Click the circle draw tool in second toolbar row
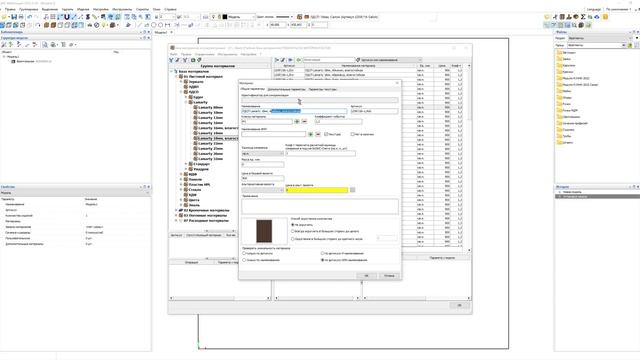 (x=153, y=25)
